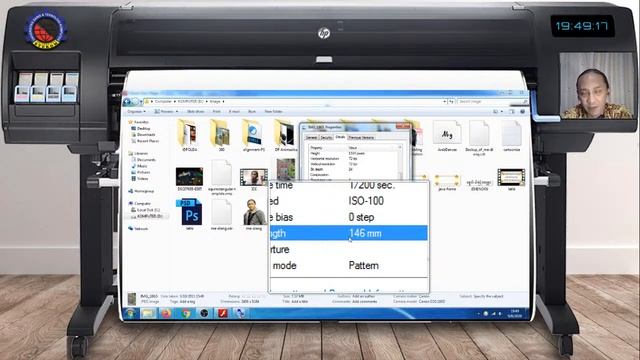Expand the view options dropdown arrow
The width and height of the screenshot is (640, 360).
pyautogui.click(x=502, y=111)
